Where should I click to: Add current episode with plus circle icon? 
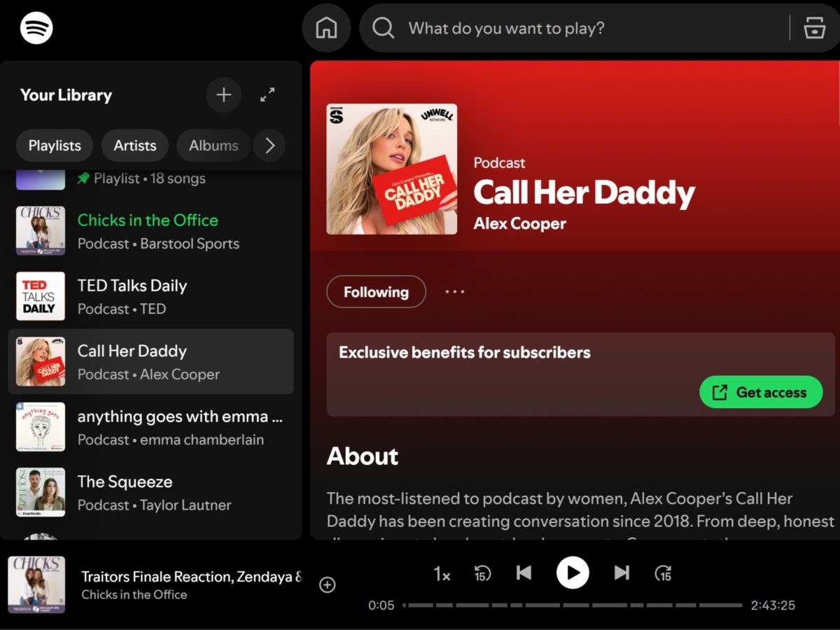click(327, 584)
